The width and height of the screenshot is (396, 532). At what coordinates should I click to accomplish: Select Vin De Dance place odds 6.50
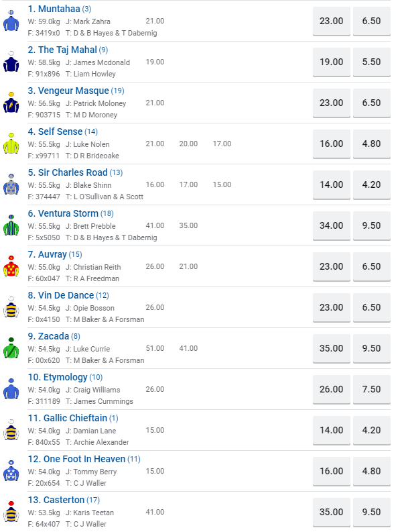pyautogui.click(x=372, y=307)
